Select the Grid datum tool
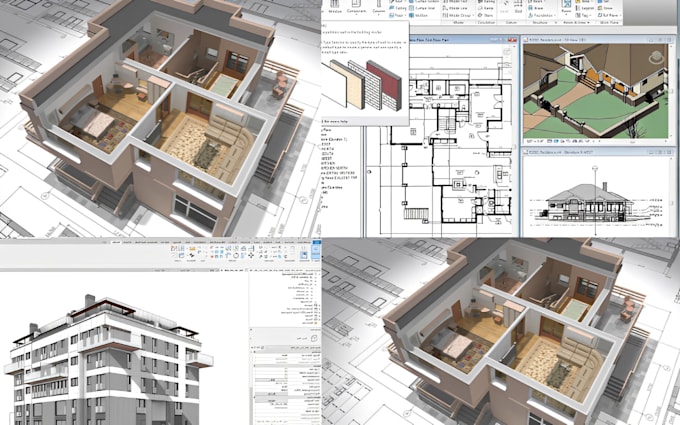Image resolution: width=680 pixels, height=425 pixels. pos(518,6)
